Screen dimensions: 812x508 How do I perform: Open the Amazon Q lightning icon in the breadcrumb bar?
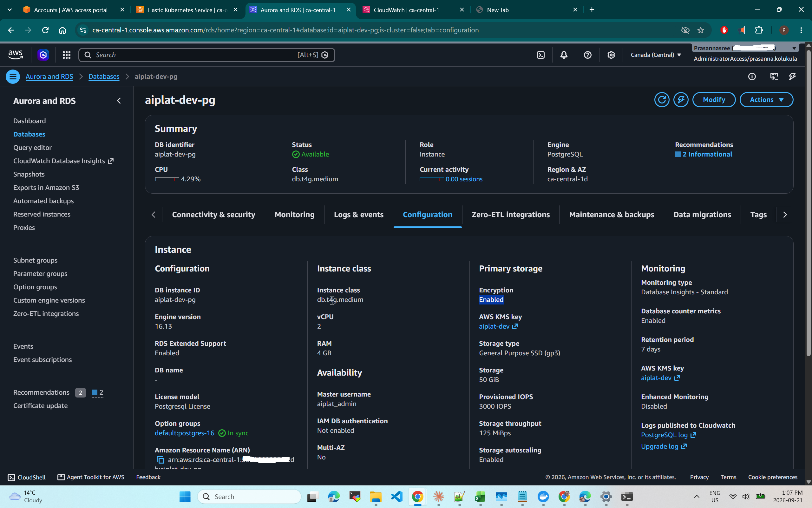pyautogui.click(x=792, y=77)
